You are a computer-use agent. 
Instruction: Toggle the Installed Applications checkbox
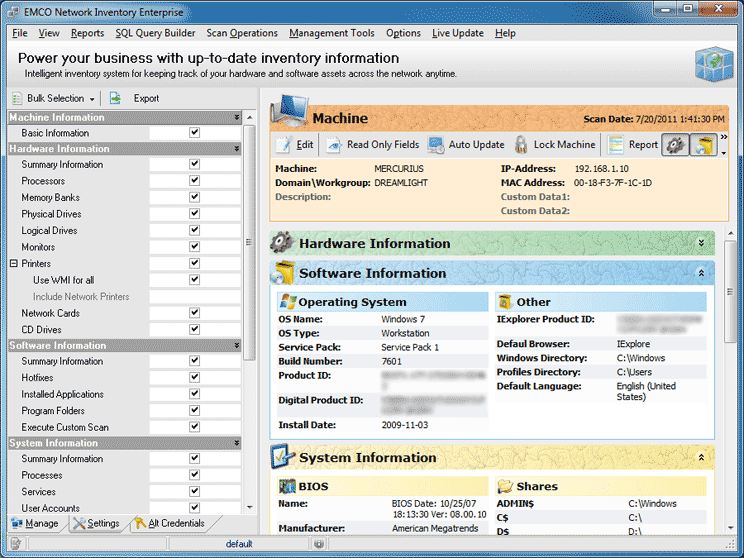tap(195, 394)
